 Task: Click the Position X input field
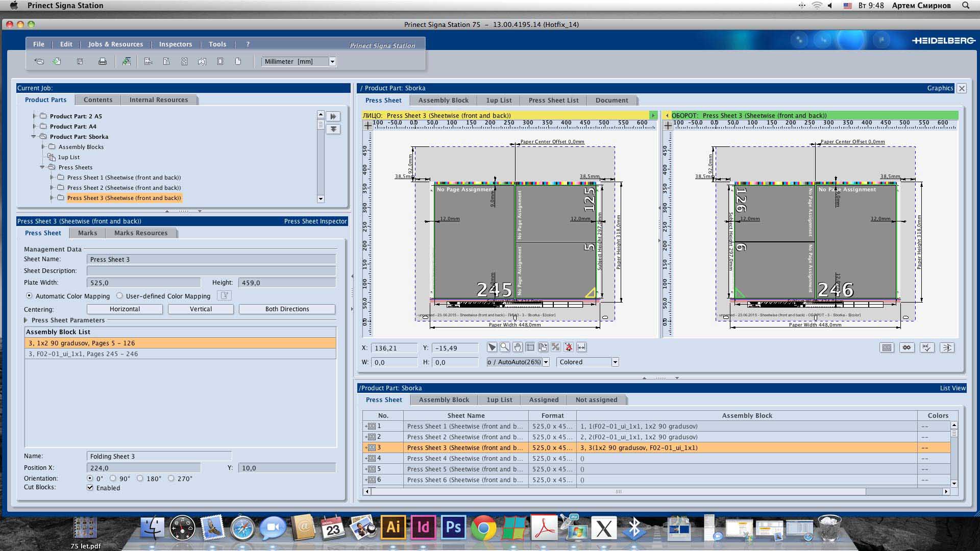click(x=143, y=467)
